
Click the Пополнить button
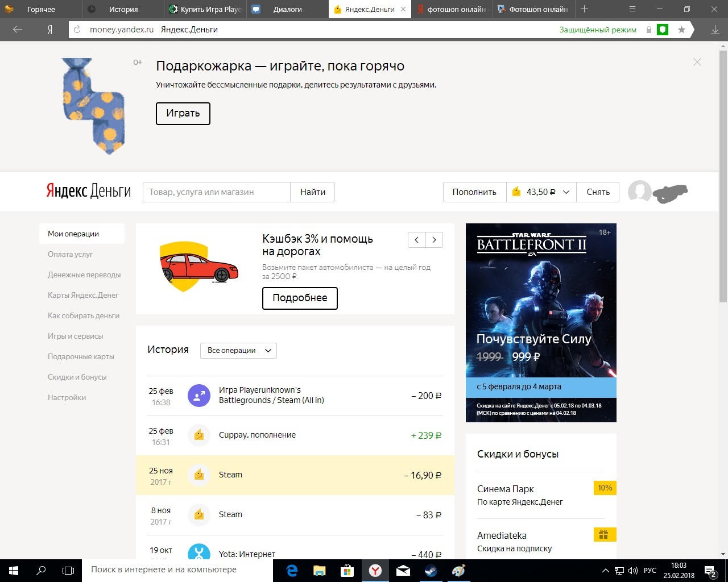click(474, 192)
